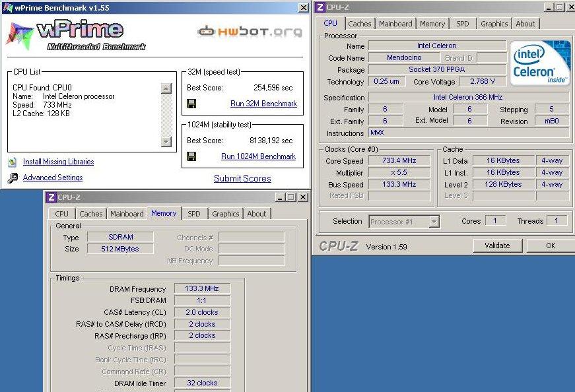
Task: Minimize the CPU-Z CPU window
Action: coord(549,7)
